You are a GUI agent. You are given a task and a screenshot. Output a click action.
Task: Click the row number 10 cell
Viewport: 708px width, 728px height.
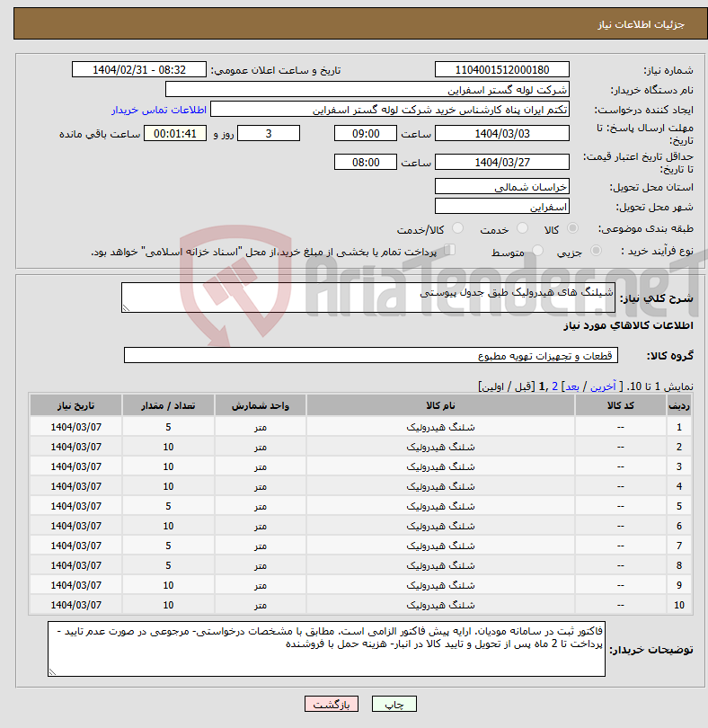[678, 605]
